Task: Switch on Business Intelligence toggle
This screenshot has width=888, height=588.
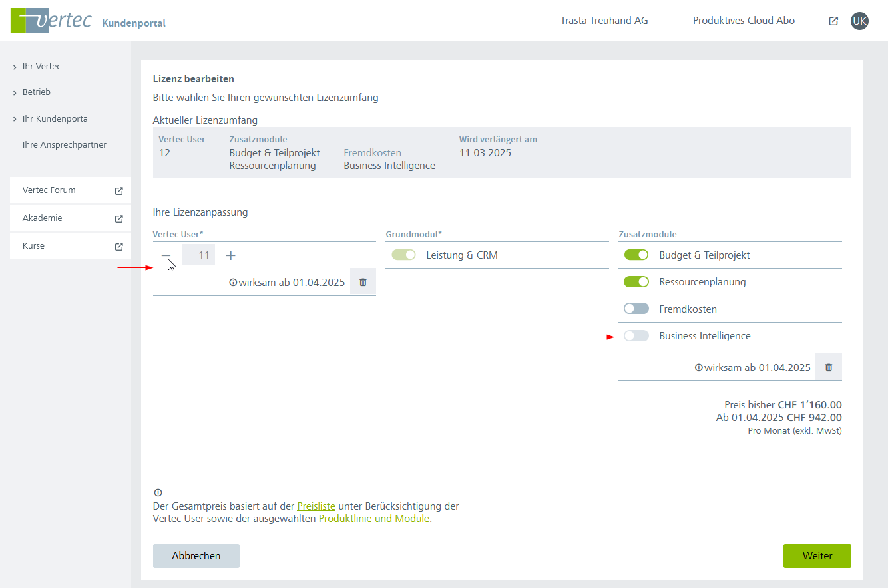Action: click(x=636, y=336)
